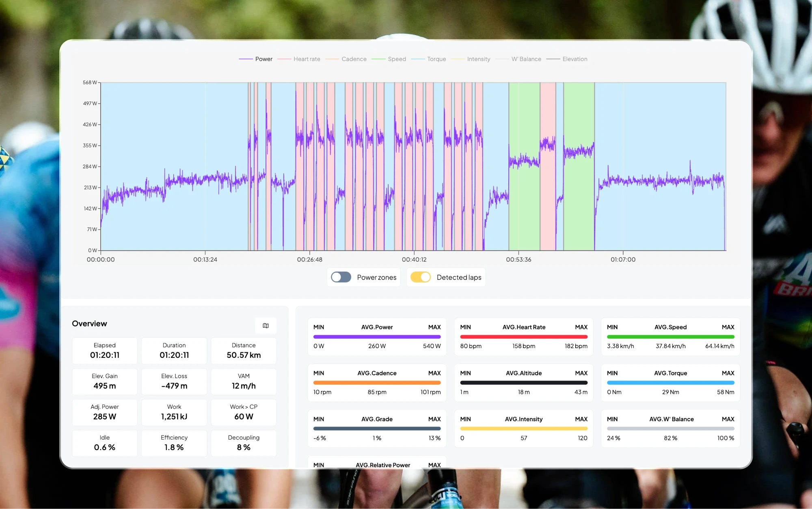Screen dimensions: 812x509
Task: Open the map icon in Overview
Action: 266,325
